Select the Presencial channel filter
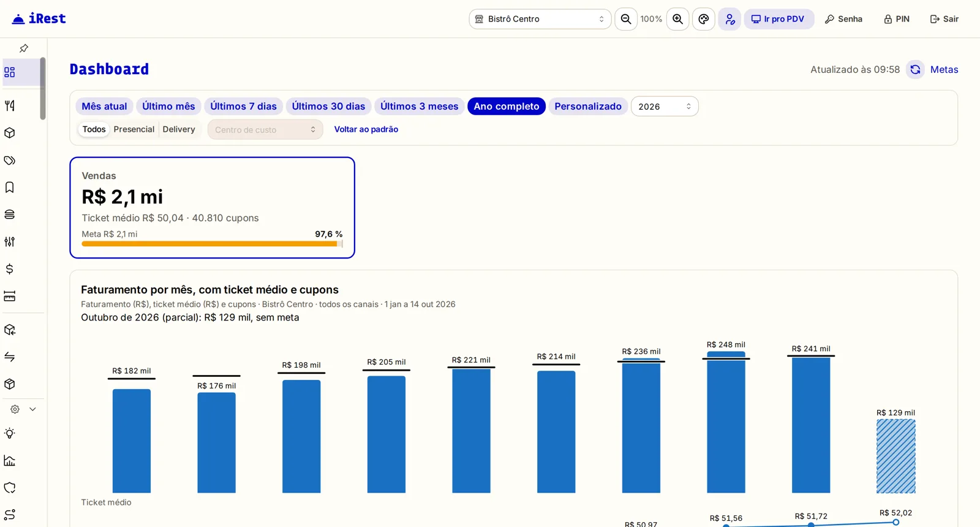Image resolution: width=980 pixels, height=527 pixels. click(x=134, y=129)
